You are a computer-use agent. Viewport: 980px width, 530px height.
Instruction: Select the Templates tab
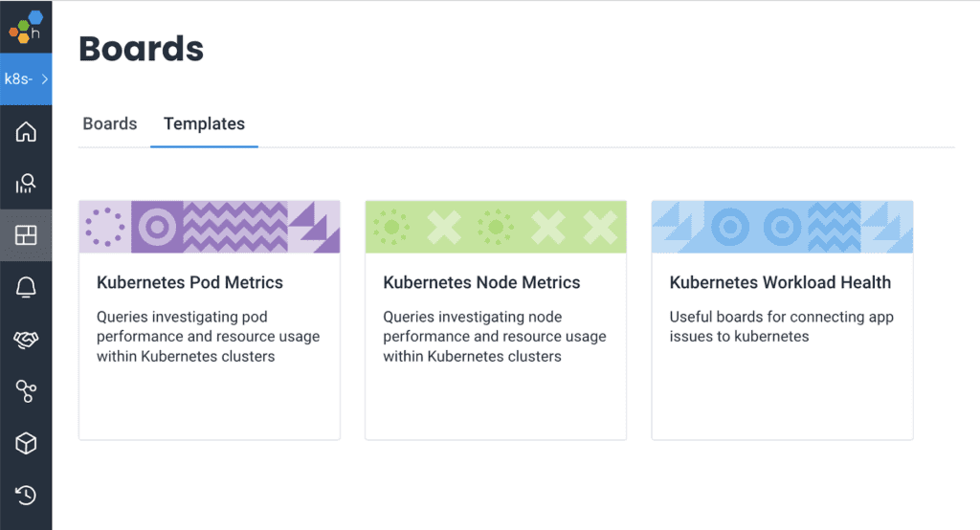(x=204, y=124)
